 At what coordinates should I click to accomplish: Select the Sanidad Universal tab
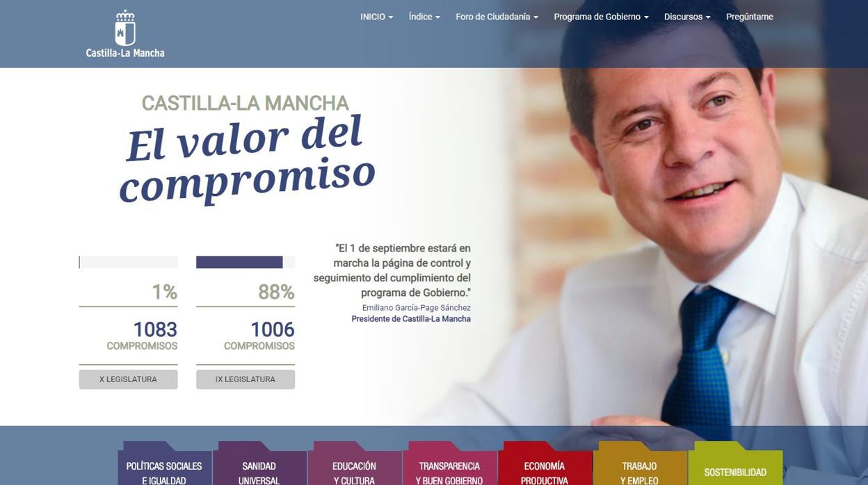[x=259, y=466]
